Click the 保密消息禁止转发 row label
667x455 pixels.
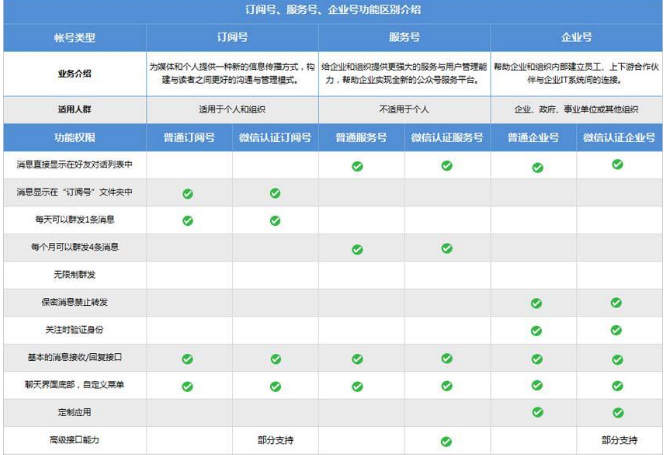tap(75, 302)
